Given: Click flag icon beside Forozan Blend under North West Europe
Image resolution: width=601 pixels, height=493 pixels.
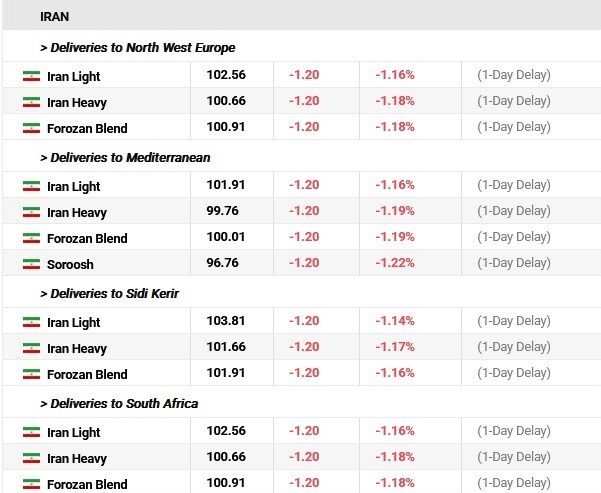Looking at the screenshot, I should pos(31,128).
